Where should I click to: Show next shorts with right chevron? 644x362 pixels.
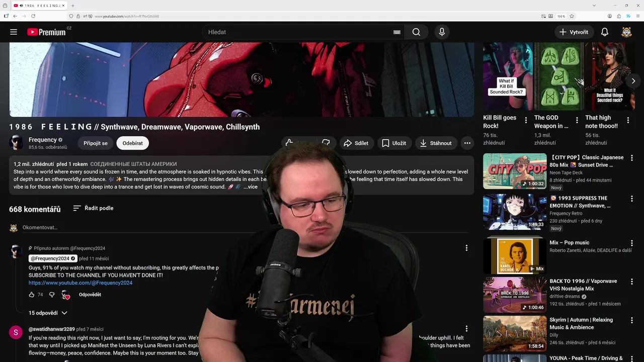point(633,81)
